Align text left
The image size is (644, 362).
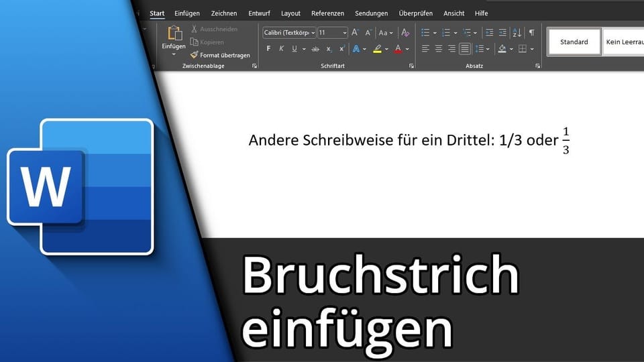[425, 49]
